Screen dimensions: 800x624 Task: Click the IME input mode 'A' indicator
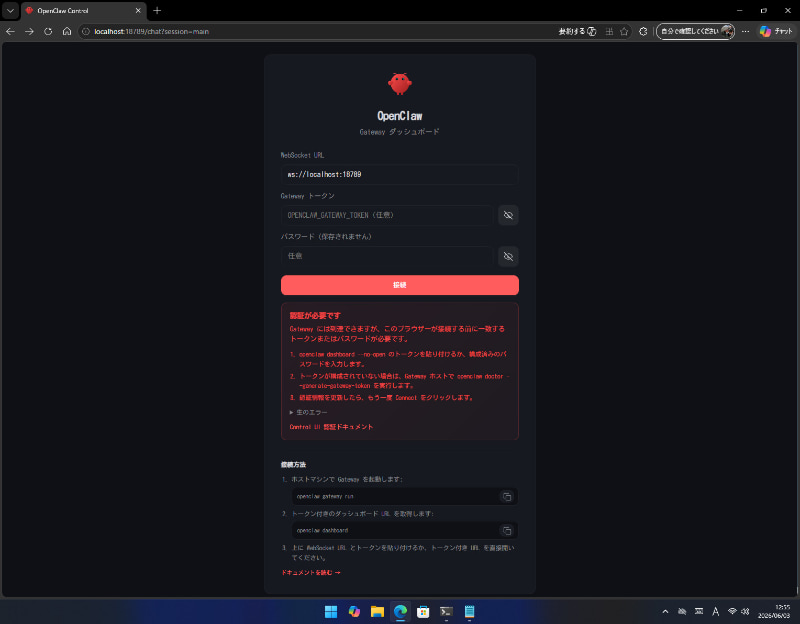tap(715, 611)
